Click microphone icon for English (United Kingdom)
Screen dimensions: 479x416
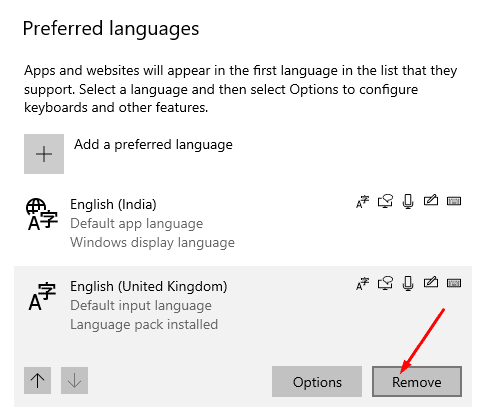408,283
